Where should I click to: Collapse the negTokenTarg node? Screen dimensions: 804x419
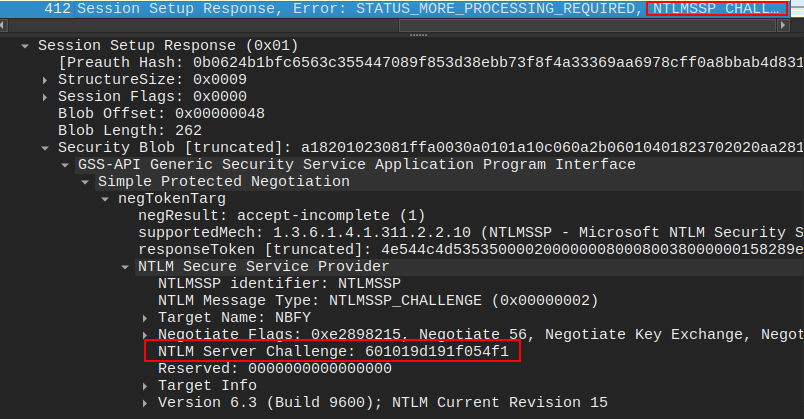(x=105, y=199)
